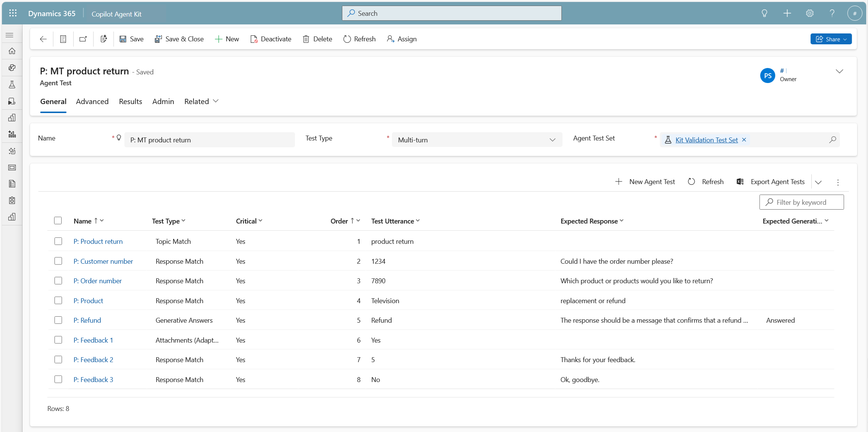Click the Excel icon for Export Agent Tests
This screenshot has width=868, height=432.
(740, 182)
